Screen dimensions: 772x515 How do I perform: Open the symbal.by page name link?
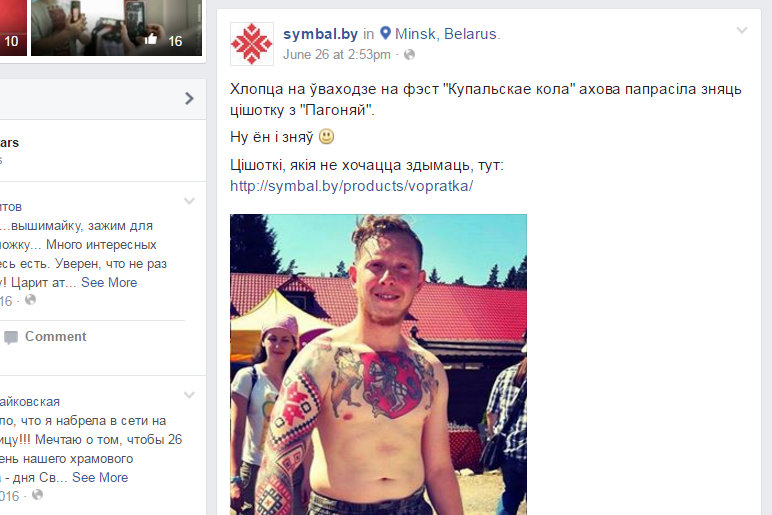[x=320, y=34]
